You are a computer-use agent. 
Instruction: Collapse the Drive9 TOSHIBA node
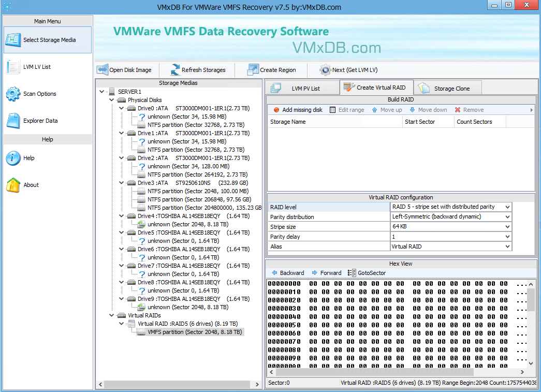pos(122,298)
